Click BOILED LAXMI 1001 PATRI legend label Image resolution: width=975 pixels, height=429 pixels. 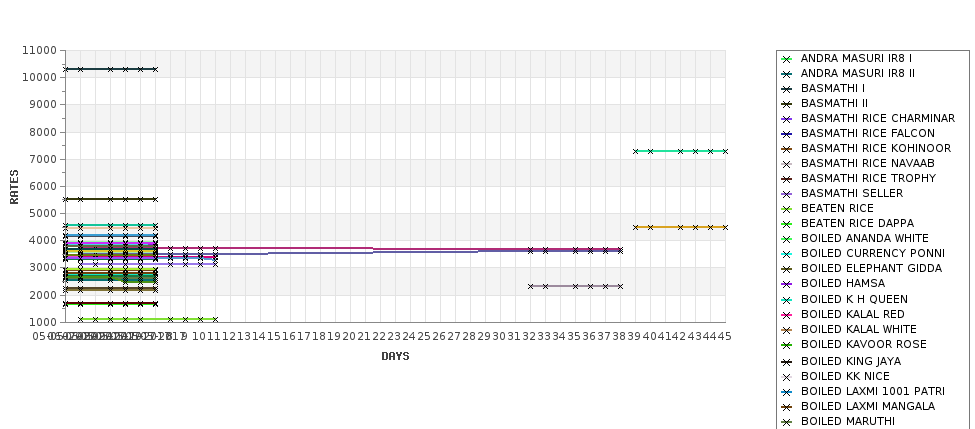tap(872, 391)
